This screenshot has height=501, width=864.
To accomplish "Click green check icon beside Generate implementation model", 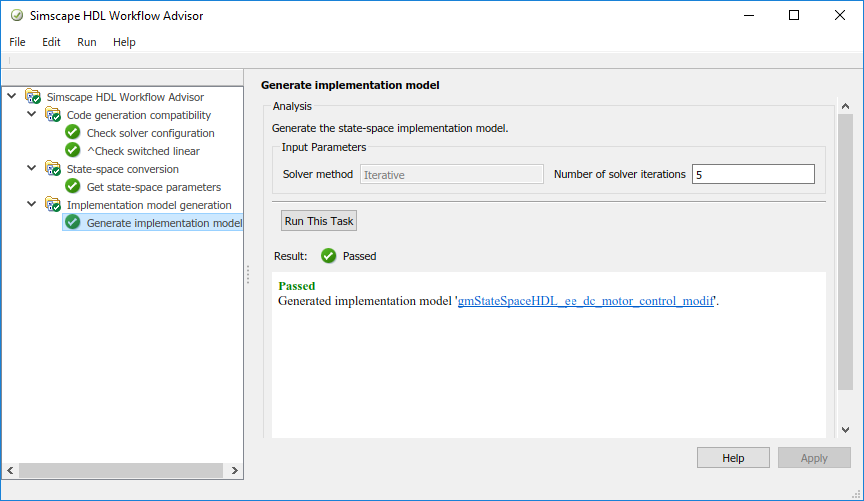I will 72,223.
